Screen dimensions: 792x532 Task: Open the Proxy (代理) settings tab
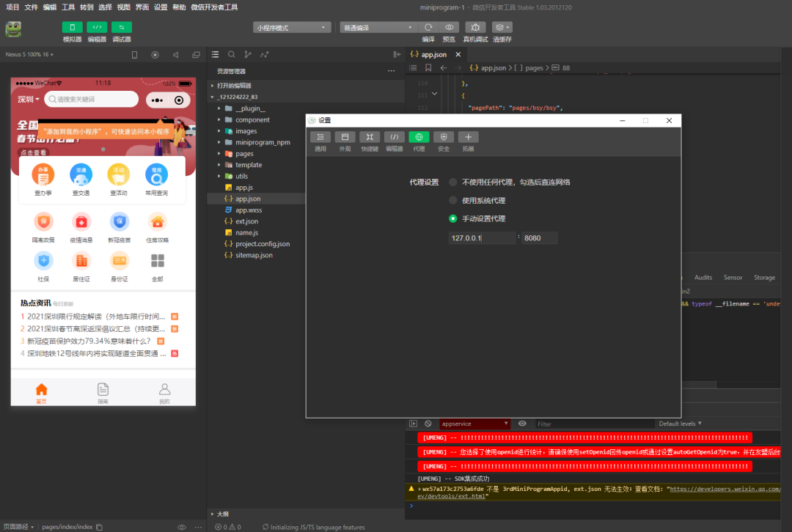419,137
